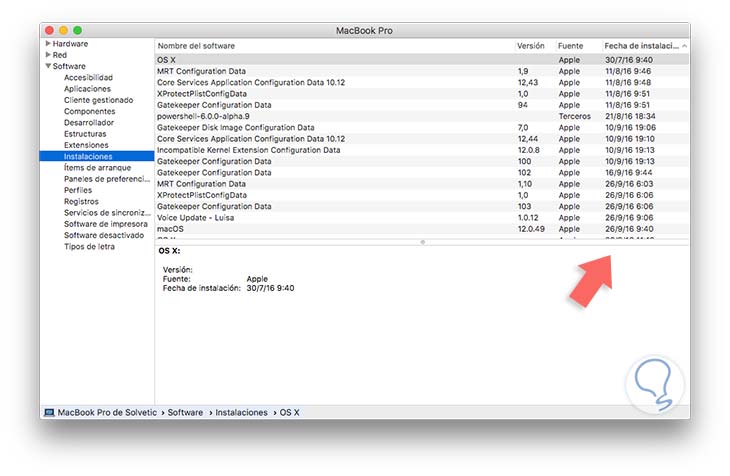Open Software desactivado in sidebar
This screenshot has width=730, height=476.
tap(104, 235)
